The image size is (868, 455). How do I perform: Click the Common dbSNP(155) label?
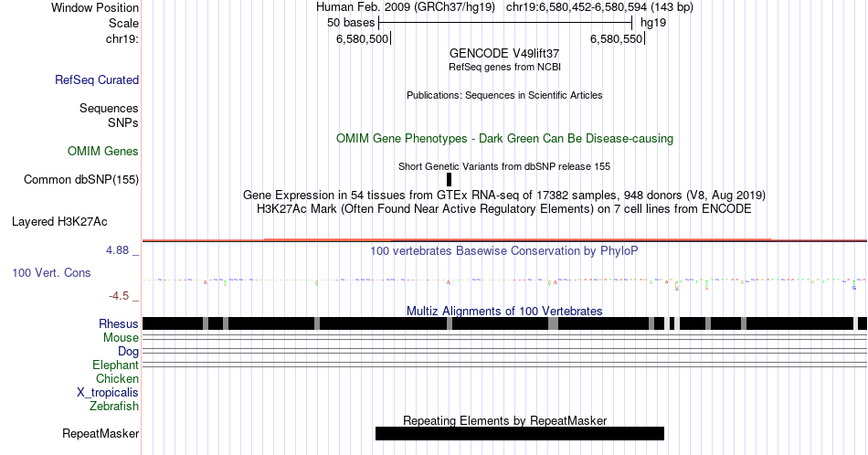(x=81, y=179)
